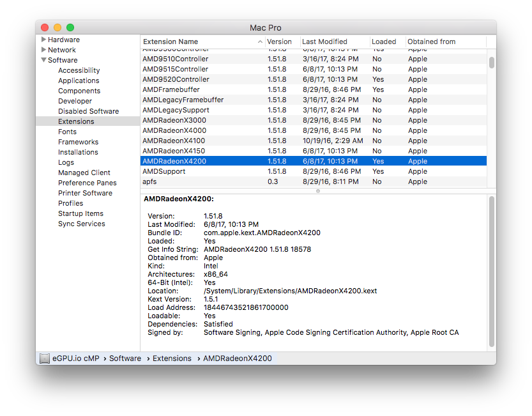This screenshot has height=416, width=532.
Task: Click the Get Info String value
Action: 257,249
